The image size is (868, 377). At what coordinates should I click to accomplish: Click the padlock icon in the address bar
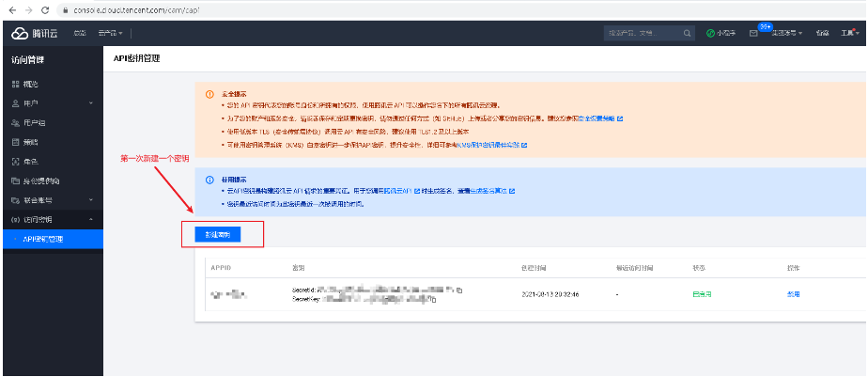66,10
